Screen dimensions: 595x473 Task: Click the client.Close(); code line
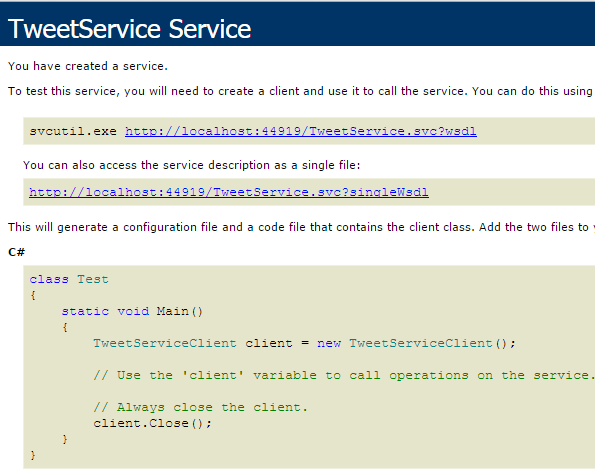pyautogui.click(x=153, y=423)
